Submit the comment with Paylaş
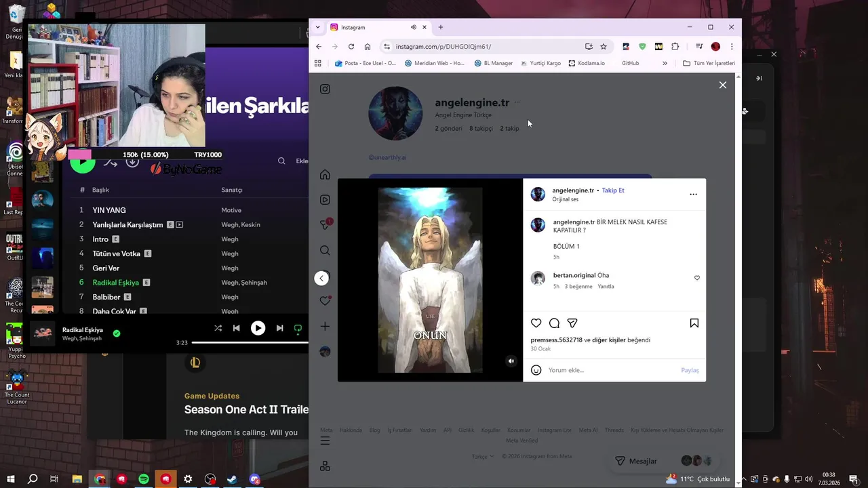The width and height of the screenshot is (868, 488). 690,370
